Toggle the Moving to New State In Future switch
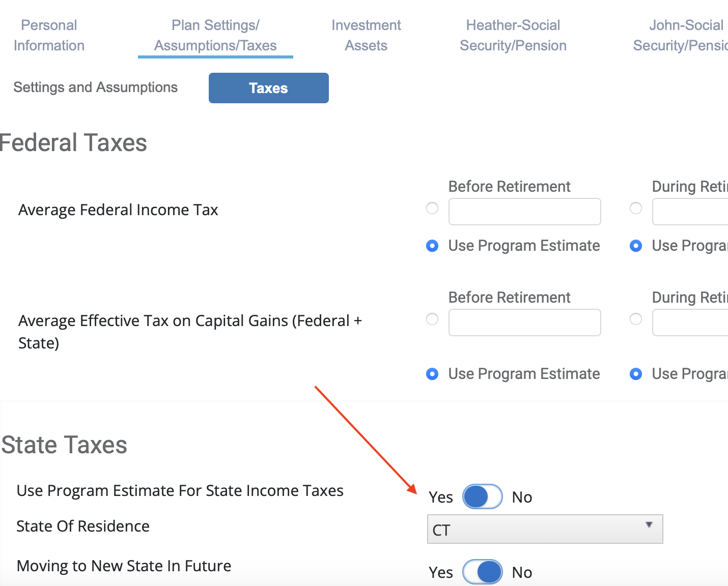 [482, 572]
